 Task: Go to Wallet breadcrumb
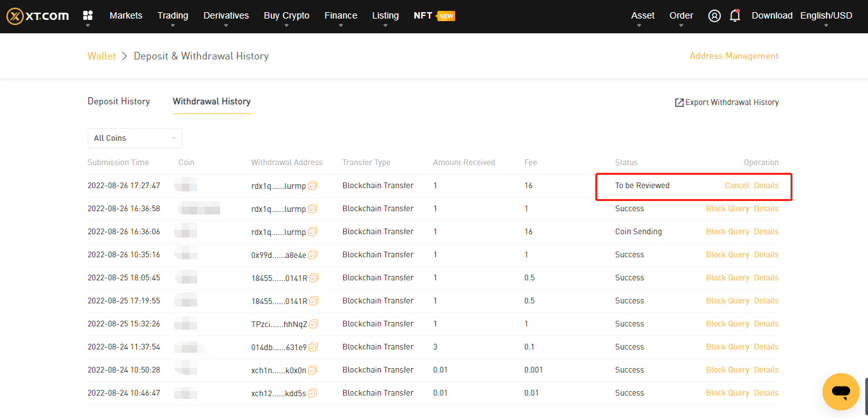pyautogui.click(x=101, y=56)
